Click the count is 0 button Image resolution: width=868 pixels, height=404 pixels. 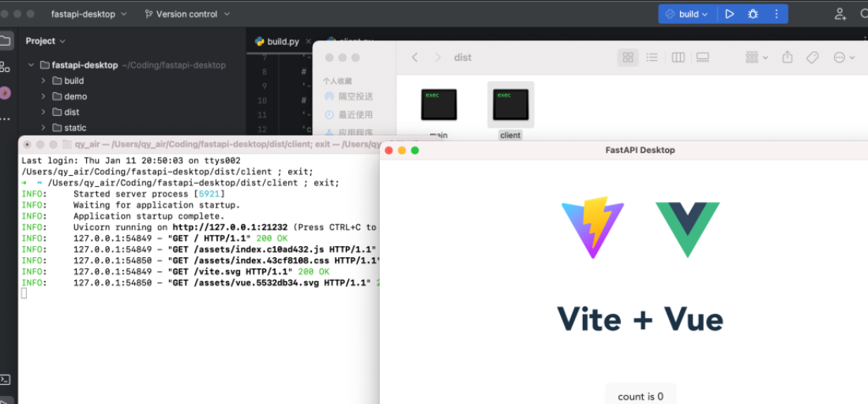[x=640, y=396]
